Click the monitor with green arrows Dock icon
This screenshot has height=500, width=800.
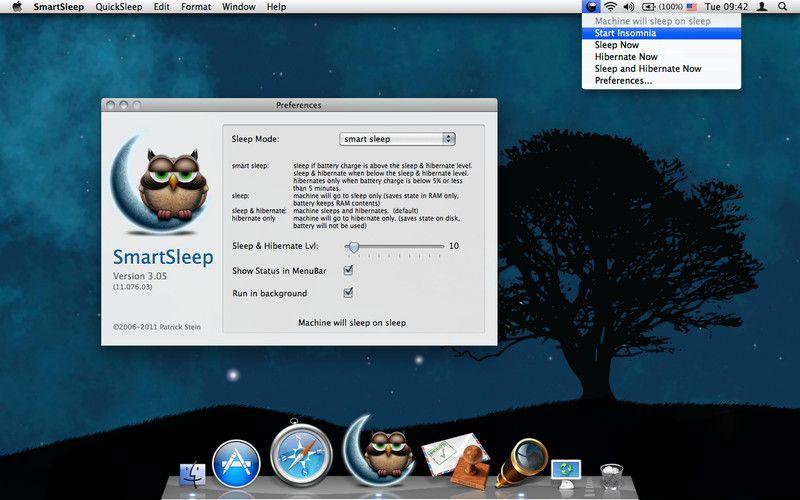(x=566, y=472)
